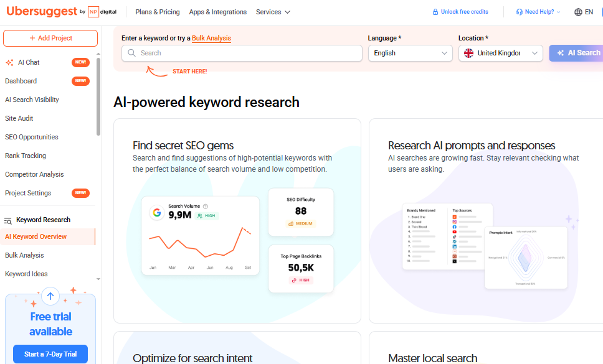Open Bulk Analysis in sidebar

tap(24, 255)
